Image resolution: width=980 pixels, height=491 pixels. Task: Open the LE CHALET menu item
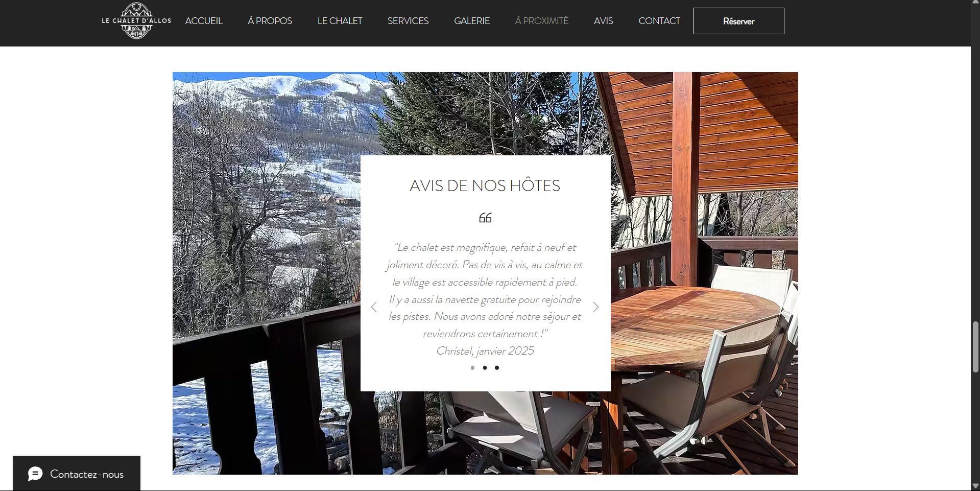point(340,21)
